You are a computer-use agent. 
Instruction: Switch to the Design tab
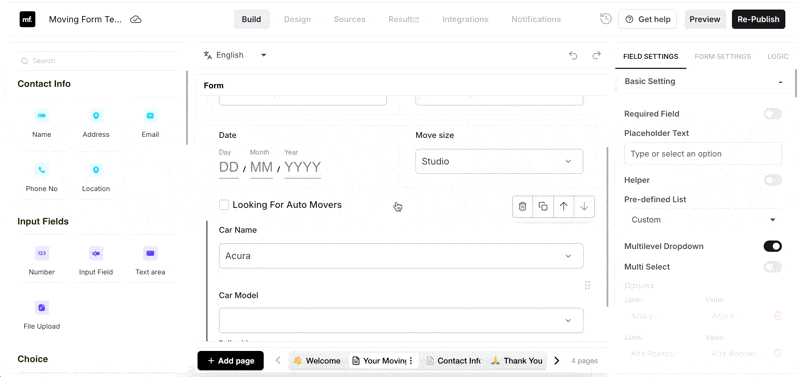297,19
